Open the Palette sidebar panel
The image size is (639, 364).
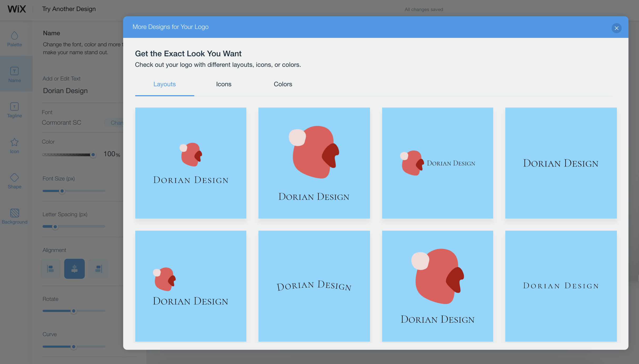(14, 39)
